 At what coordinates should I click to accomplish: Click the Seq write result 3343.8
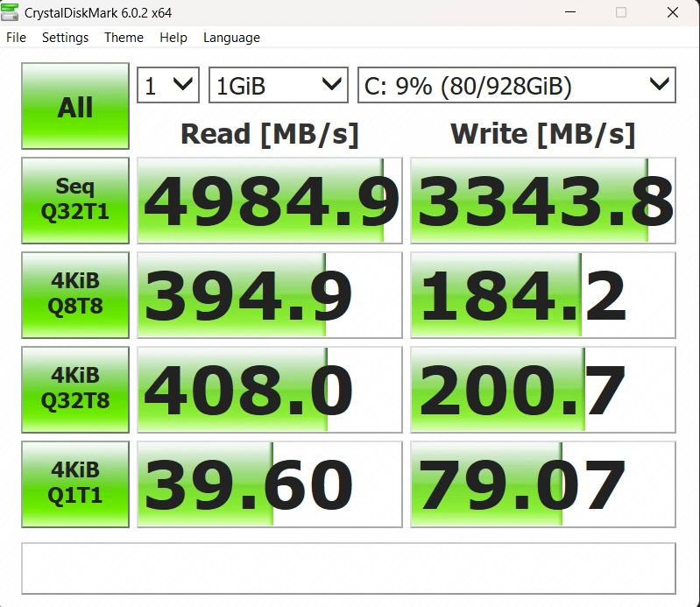pyautogui.click(x=543, y=201)
